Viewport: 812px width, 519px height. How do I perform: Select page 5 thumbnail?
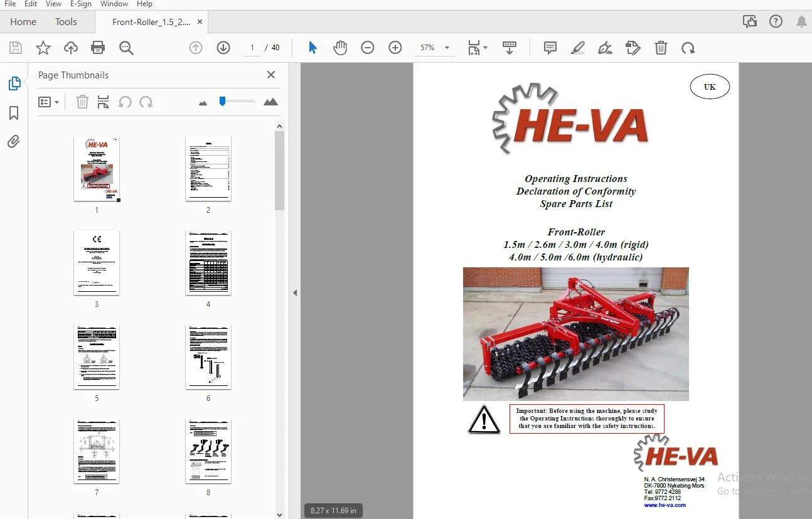97,357
